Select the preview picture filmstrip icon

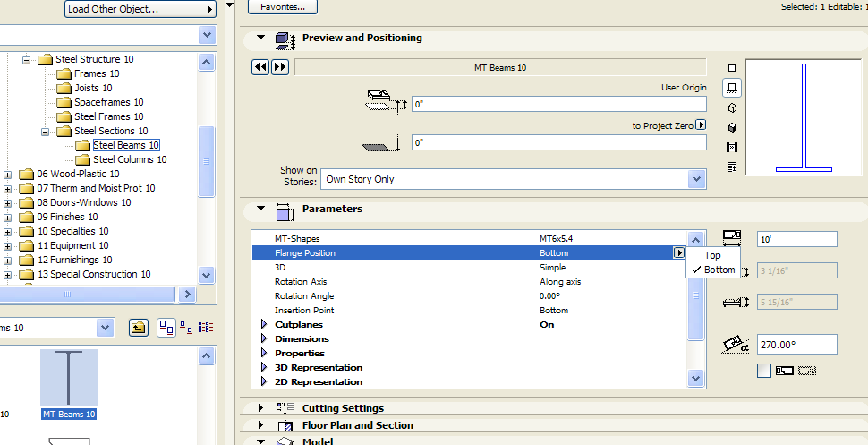pos(732,148)
